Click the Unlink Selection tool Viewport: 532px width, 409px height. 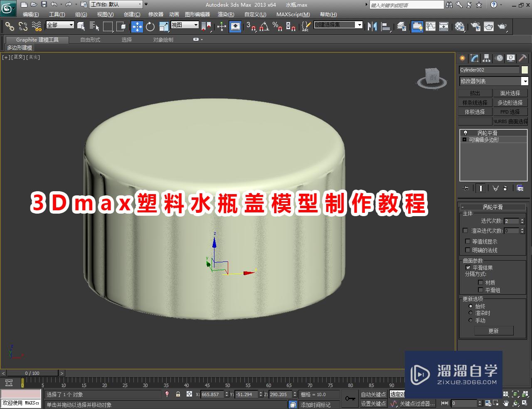(x=23, y=26)
